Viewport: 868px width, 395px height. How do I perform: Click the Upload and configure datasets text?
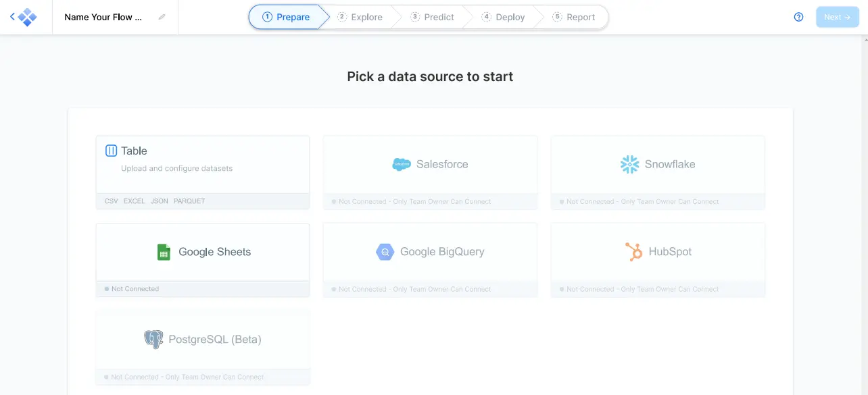(176, 168)
